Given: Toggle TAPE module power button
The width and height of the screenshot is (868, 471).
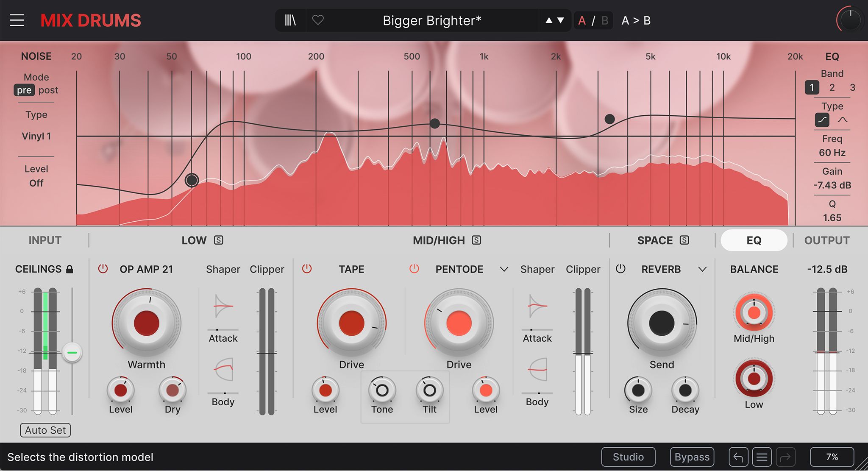Looking at the screenshot, I should pos(307,269).
